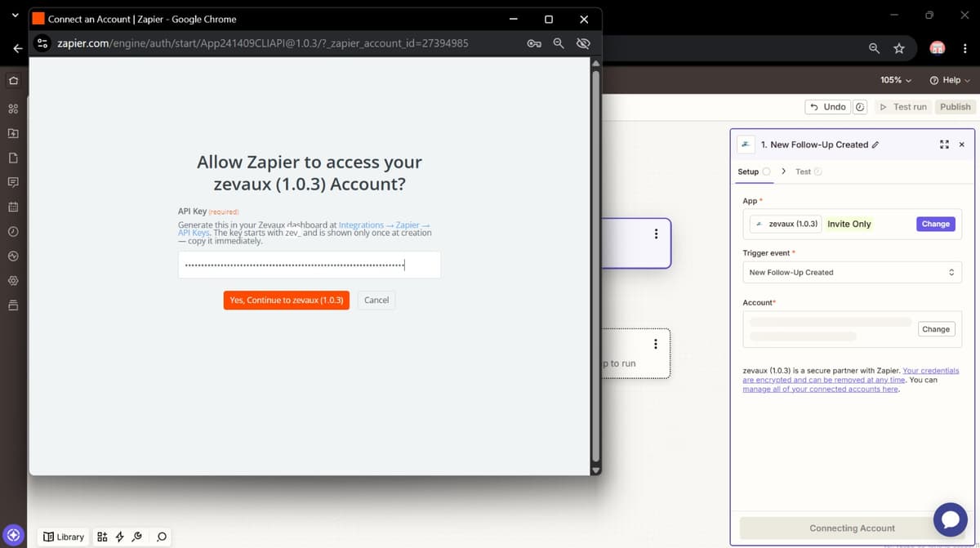The image size is (980, 548).
Task: Open the clock history icon in sidebar
Action: [13, 231]
